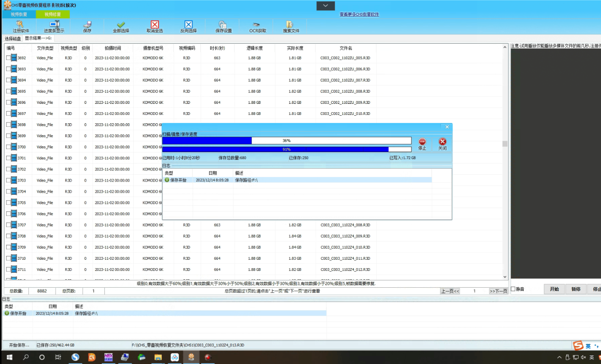Click the red recorder icon on taskbar
Viewport: 601px width, 364px height.
click(x=207, y=357)
